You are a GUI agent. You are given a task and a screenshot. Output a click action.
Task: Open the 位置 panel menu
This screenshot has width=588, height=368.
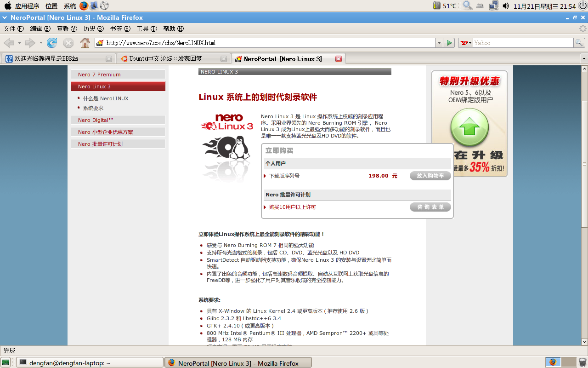click(x=51, y=6)
